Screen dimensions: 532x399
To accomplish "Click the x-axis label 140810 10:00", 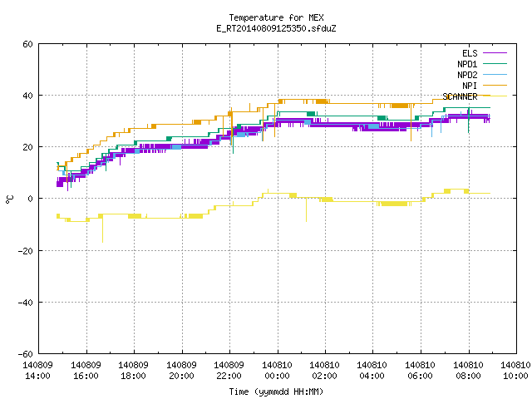I will point(515,371).
